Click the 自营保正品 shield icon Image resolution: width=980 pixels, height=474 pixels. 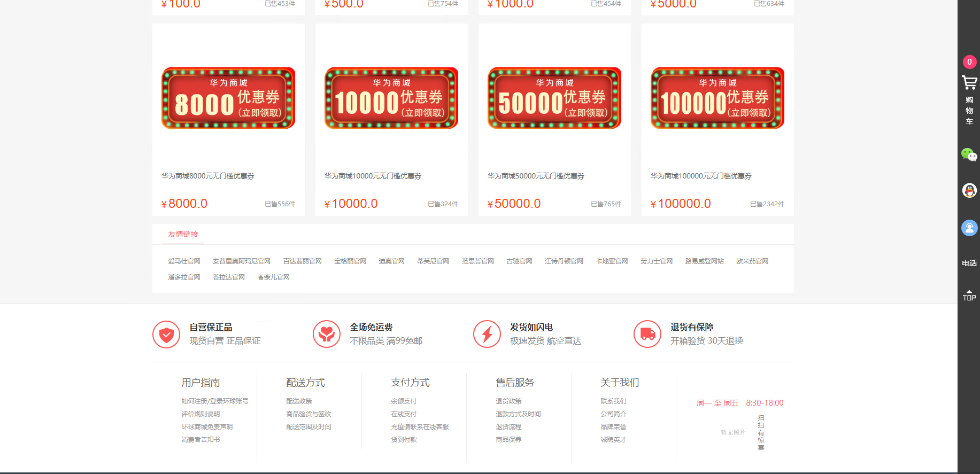pyautogui.click(x=166, y=335)
